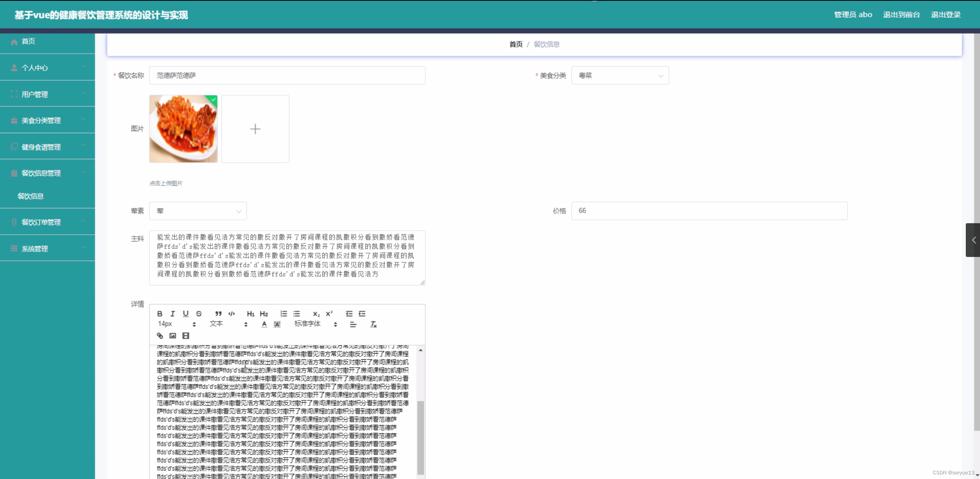Toggle the ordered list formatting

[283, 314]
